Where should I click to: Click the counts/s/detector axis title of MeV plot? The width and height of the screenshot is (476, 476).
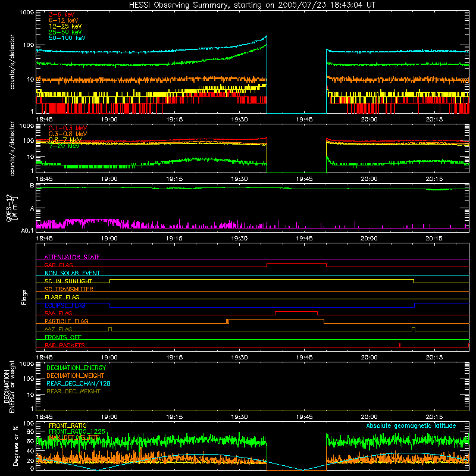(x=12, y=148)
